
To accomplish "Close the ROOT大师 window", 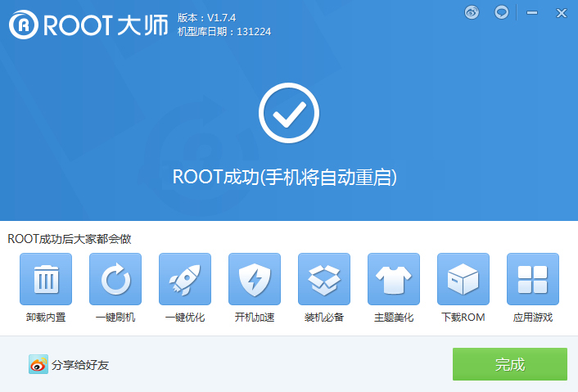I will point(562,13).
